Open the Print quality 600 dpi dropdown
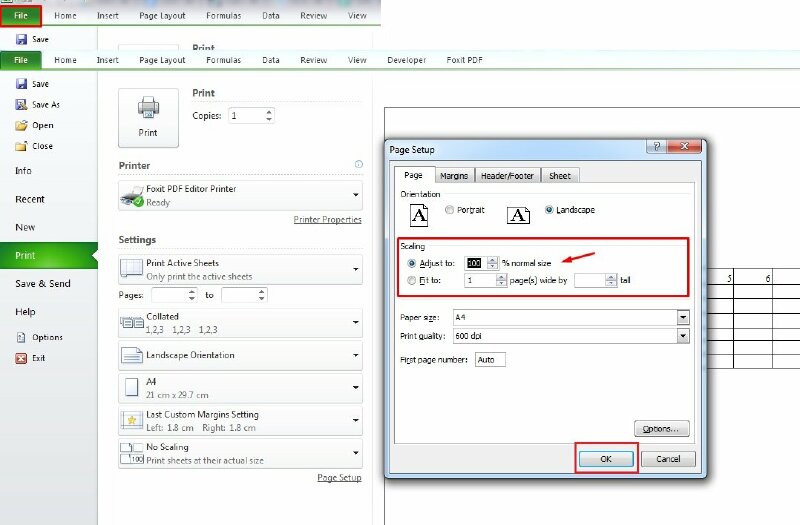Viewport: 800px width, 525px height. point(683,336)
